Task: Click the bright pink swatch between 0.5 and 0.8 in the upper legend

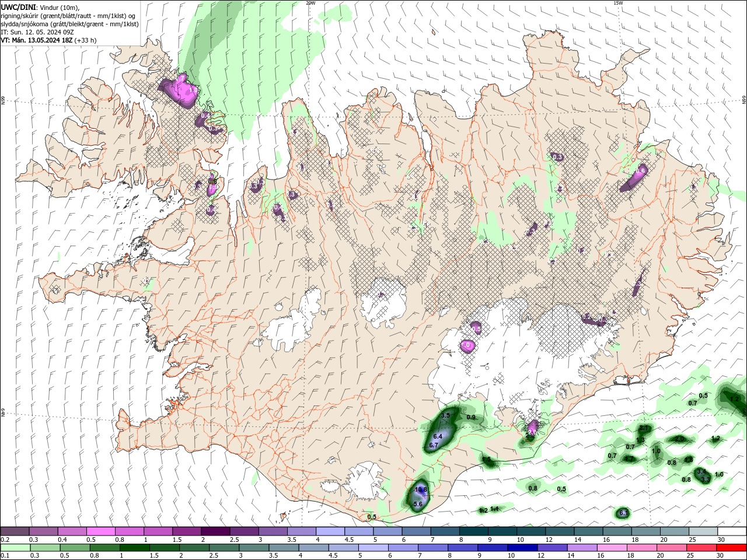Action: [x=100, y=531]
